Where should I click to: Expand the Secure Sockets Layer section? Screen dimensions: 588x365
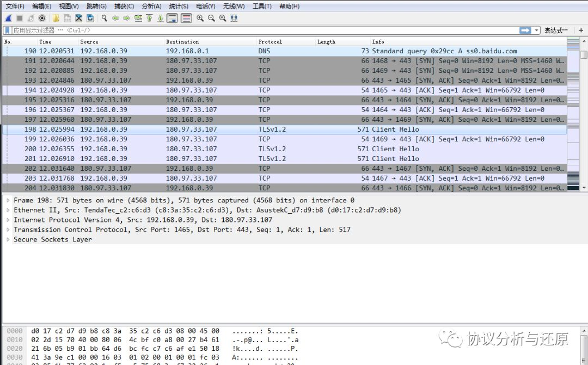[x=8, y=239]
